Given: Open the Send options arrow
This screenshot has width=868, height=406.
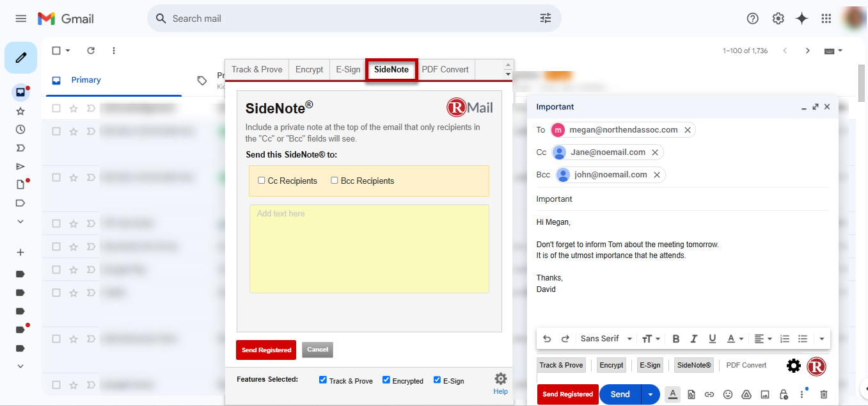Looking at the screenshot, I should [651, 394].
